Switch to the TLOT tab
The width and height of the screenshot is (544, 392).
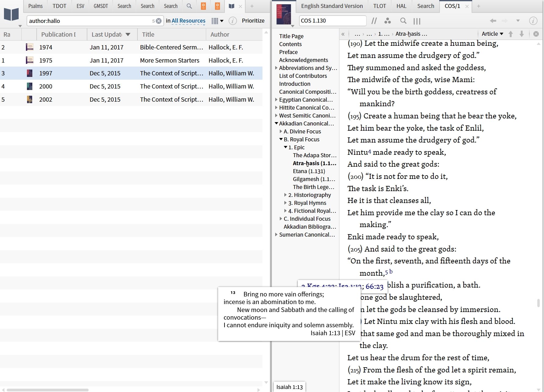[x=380, y=6]
